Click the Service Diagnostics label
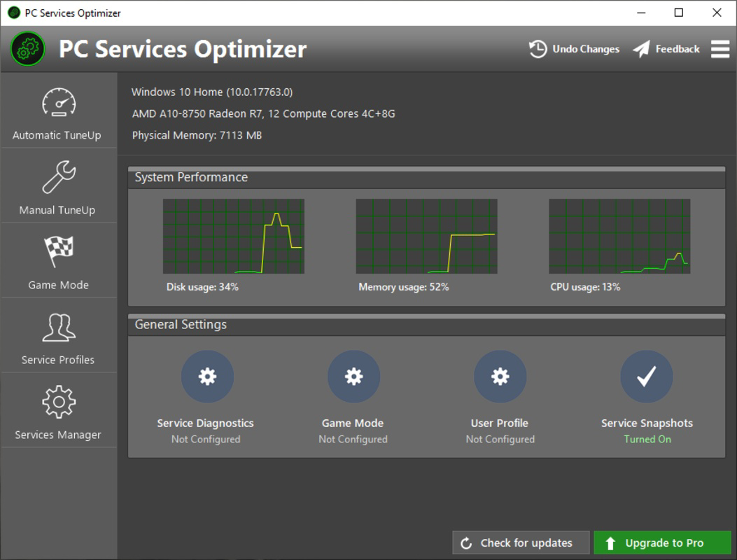Screen dimensions: 737x560 pyautogui.click(x=205, y=423)
